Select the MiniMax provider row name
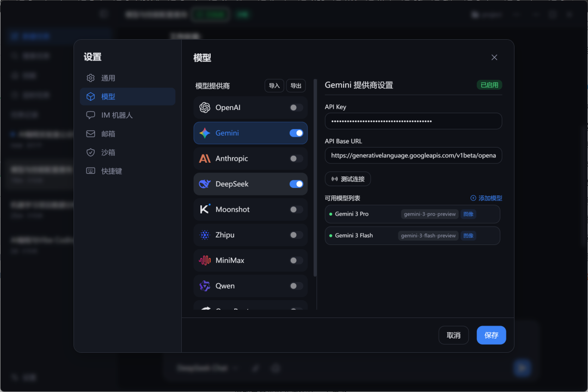588x392 pixels. tap(230, 260)
